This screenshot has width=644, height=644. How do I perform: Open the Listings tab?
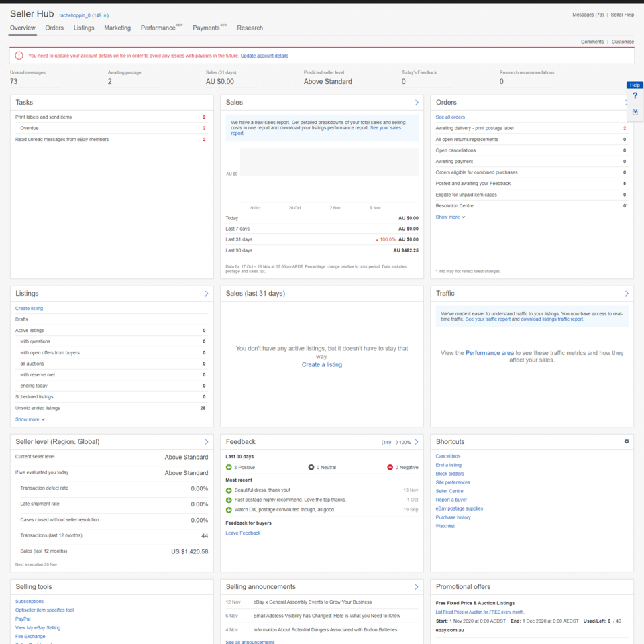(x=84, y=28)
